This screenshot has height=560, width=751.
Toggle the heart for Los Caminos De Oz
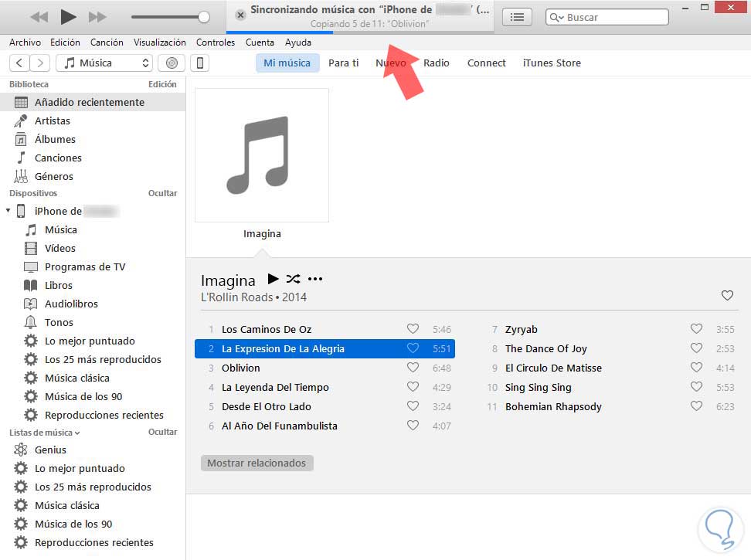413,328
